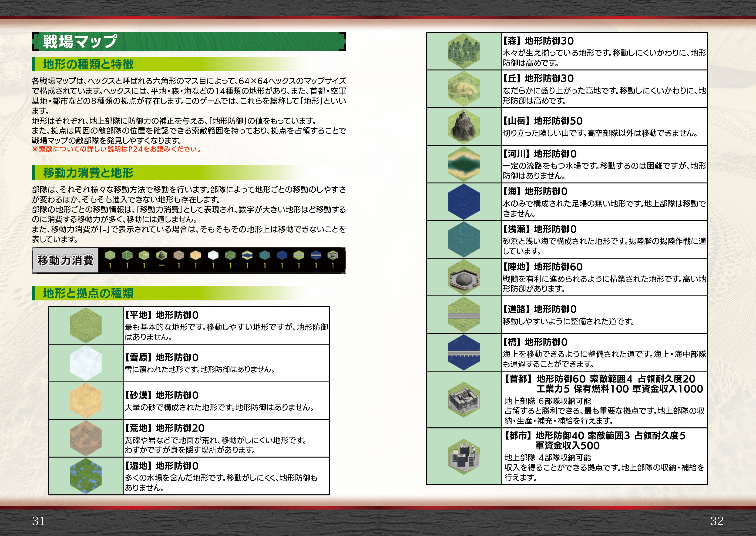Select the bridge (橋) terrain hex icon
Screen dimensions: 756x536
(463, 353)
